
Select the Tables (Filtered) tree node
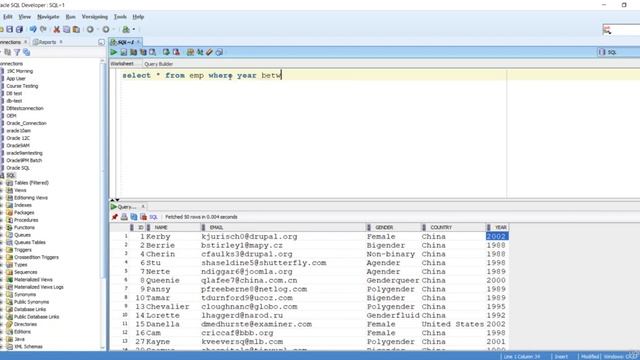pyautogui.click(x=31, y=183)
